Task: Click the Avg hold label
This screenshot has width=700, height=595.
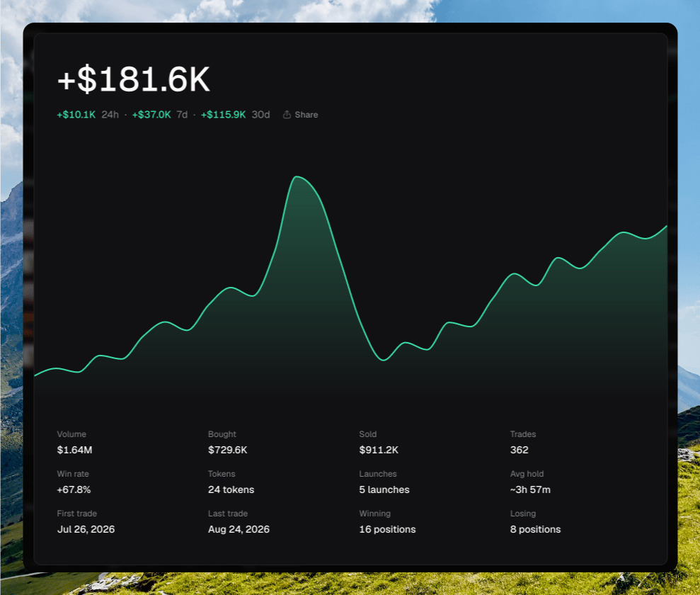Action: [x=527, y=474]
